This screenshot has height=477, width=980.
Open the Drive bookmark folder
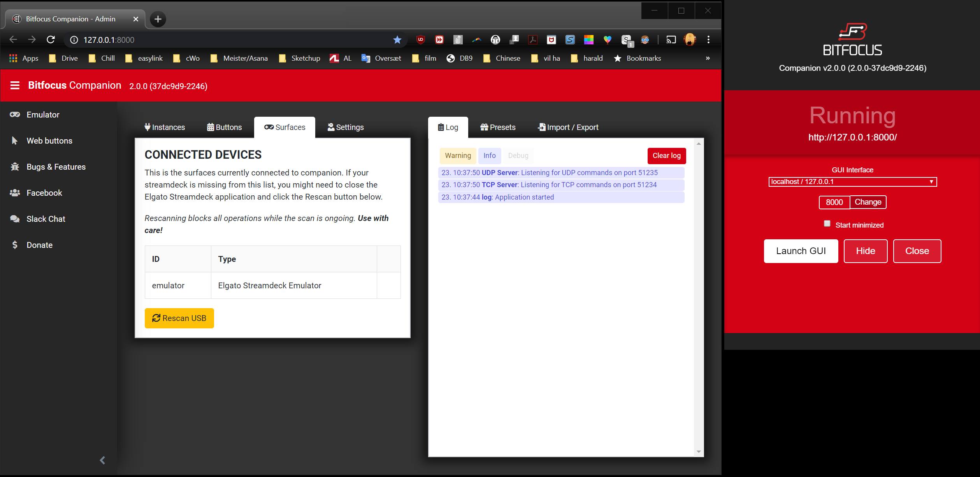pos(63,58)
